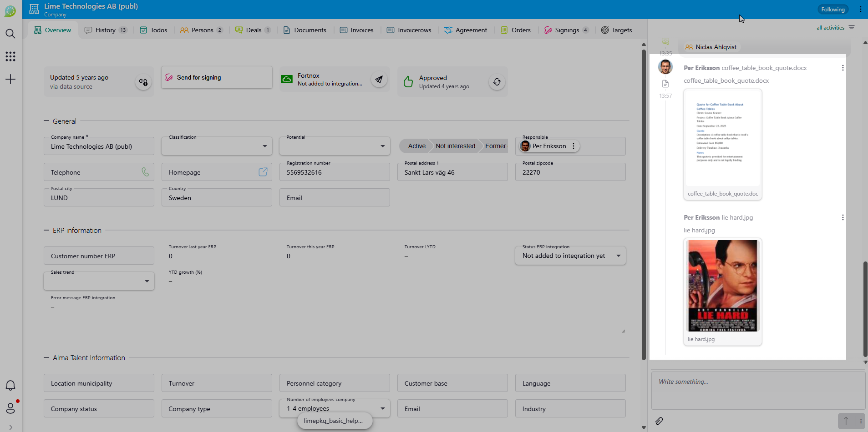Open the search magnifier in left sidebar
The height and width of the screenshot is (432, 868).
tap(10, 34)
